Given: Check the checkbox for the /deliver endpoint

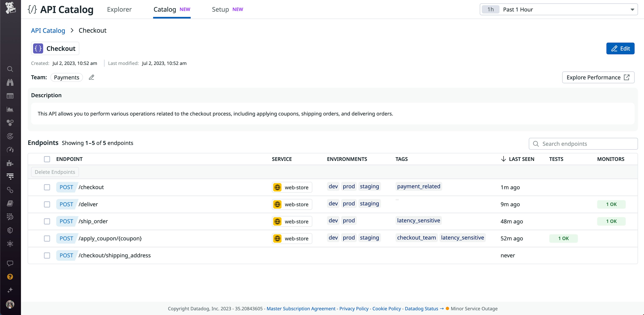Looking at the screenshot, I should tap(47, 204).
